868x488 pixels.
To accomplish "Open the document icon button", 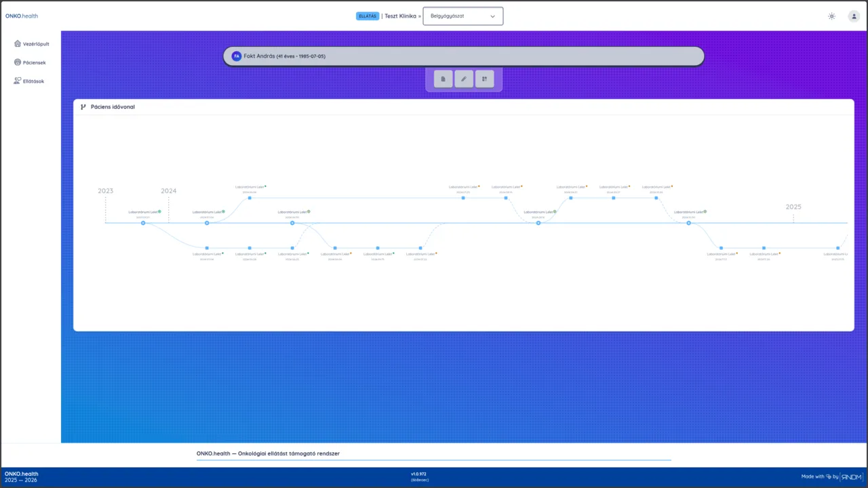I will (443, 79).
